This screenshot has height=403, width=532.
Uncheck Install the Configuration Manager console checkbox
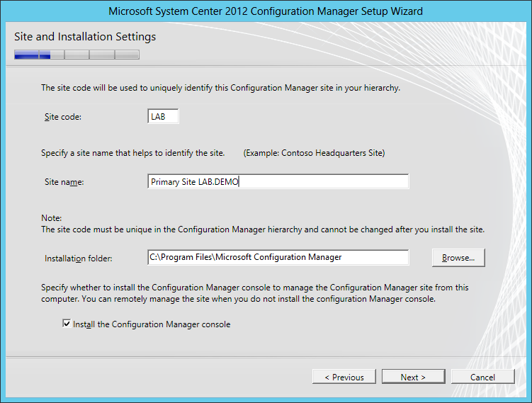pyautogui.click(x=67, y=324)
